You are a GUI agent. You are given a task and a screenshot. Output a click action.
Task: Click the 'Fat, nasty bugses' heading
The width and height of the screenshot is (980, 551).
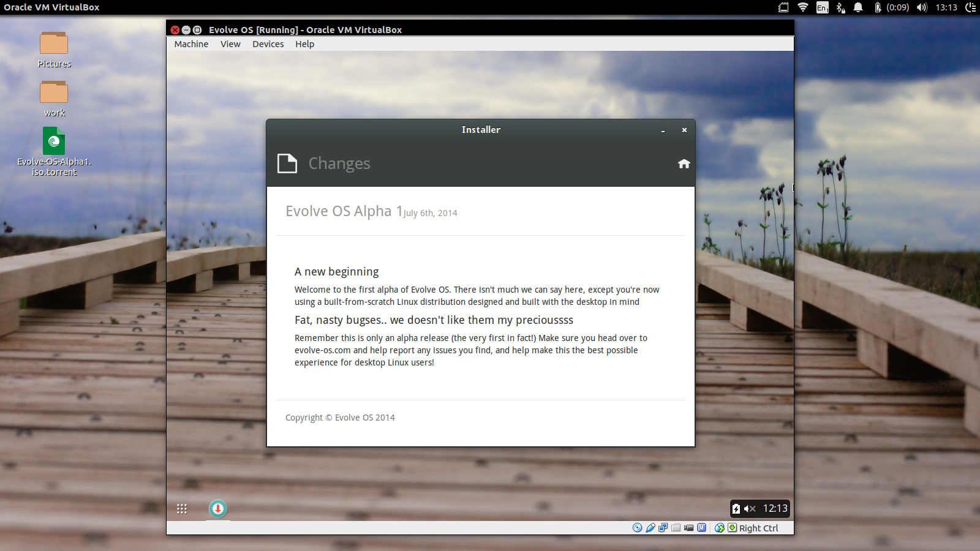click(x=434, y=320)
